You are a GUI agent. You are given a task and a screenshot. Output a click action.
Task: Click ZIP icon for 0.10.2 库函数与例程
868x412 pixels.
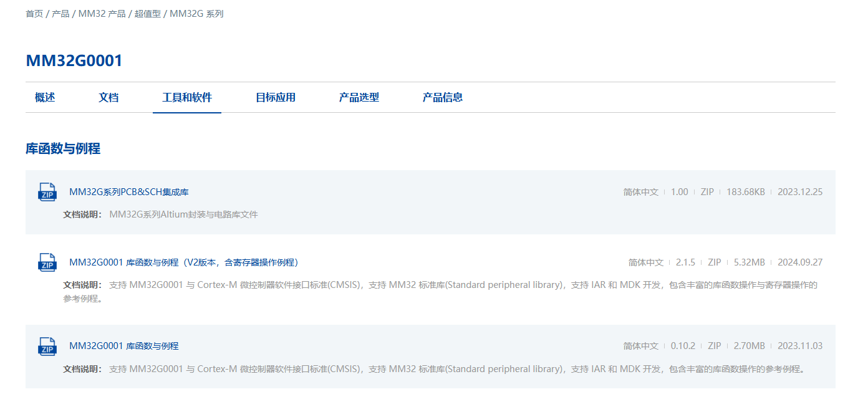point(47,346)
